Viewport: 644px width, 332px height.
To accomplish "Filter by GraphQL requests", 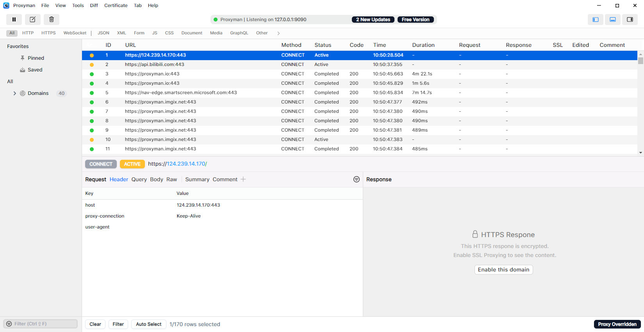I will pyautogui.click(x=239, y=33).
